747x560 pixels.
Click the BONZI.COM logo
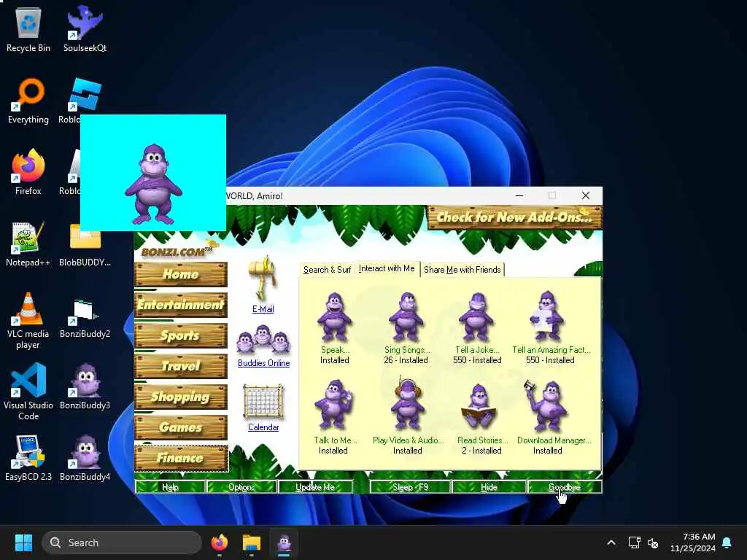click(178, 249)
